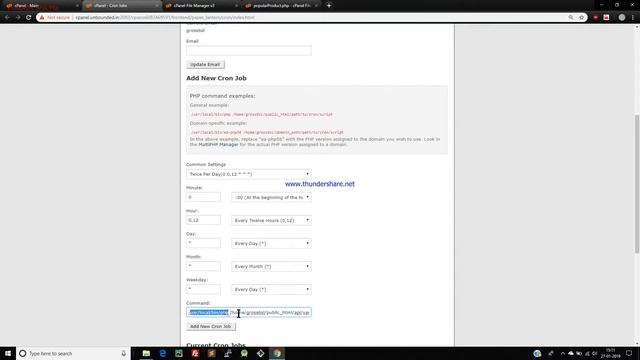The width and height of the screenshot is (640, 360).
Task: Open File Explorer from the taskbar
Action: click(146, 353)
